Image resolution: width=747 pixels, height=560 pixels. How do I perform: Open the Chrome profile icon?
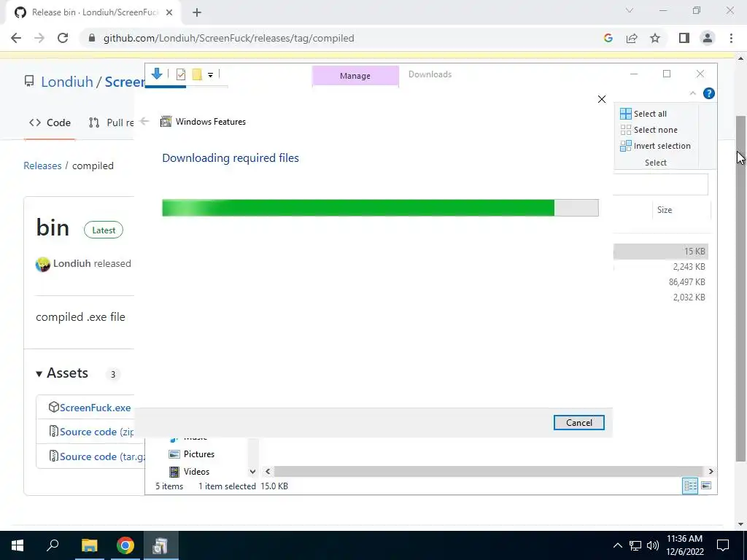(708, 38)
